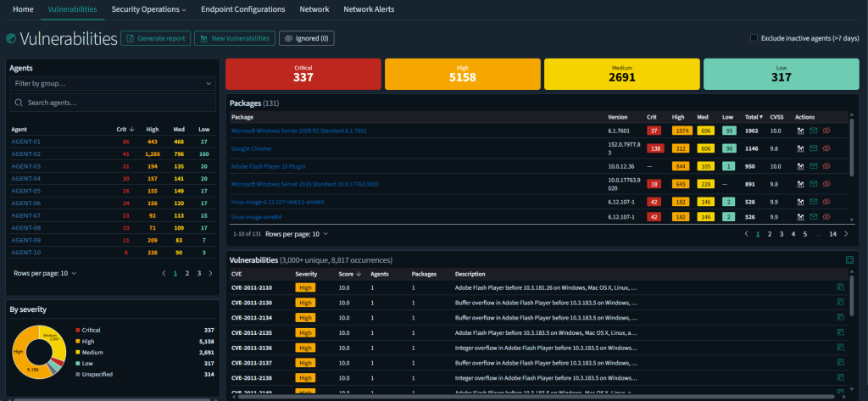Image resolution: width=868 pixels, height=401 pixels.
Task: Open AGENT-01 details link
Action: 26,142
